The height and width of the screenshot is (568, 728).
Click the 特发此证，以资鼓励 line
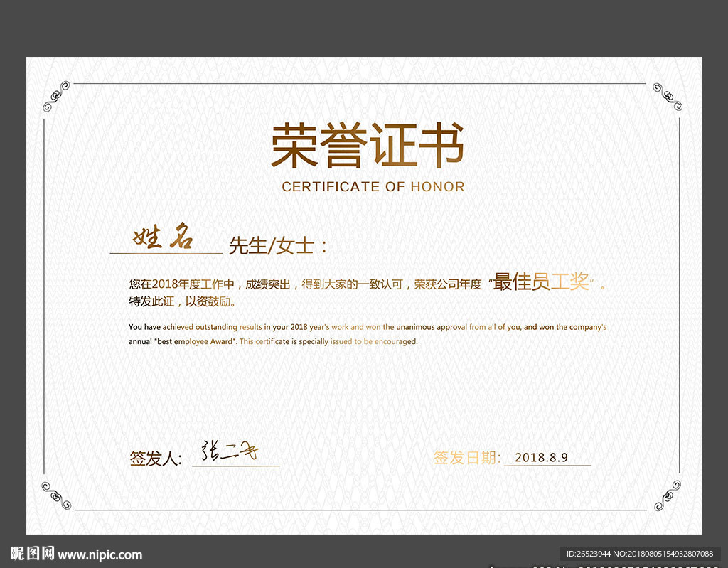click(x=183, y=301)
